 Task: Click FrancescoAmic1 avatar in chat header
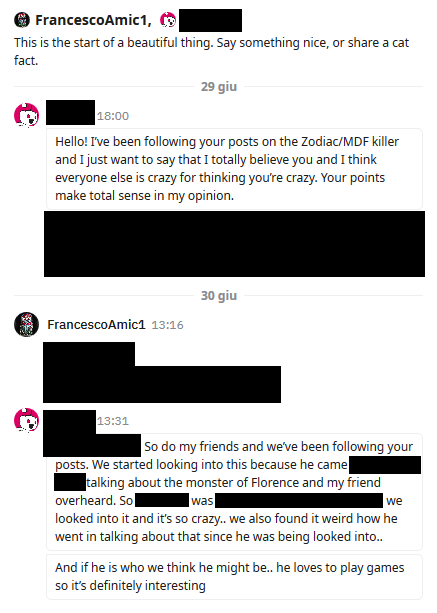(x=22, y=20)
